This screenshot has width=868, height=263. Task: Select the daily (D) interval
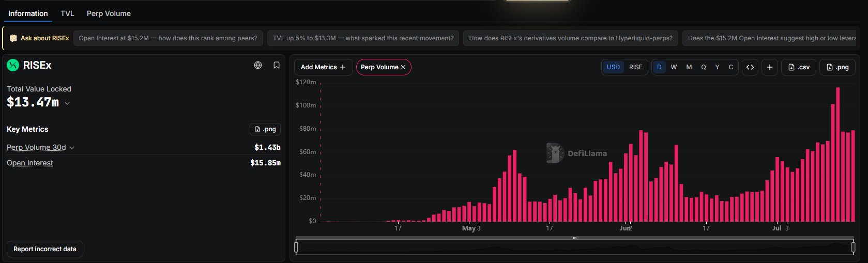pos(659,67)
